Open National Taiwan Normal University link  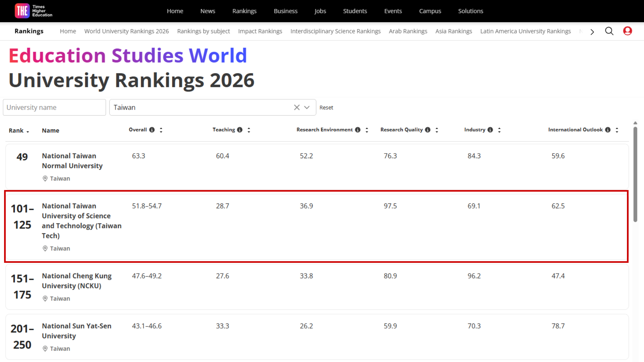(x=72, y=161)
